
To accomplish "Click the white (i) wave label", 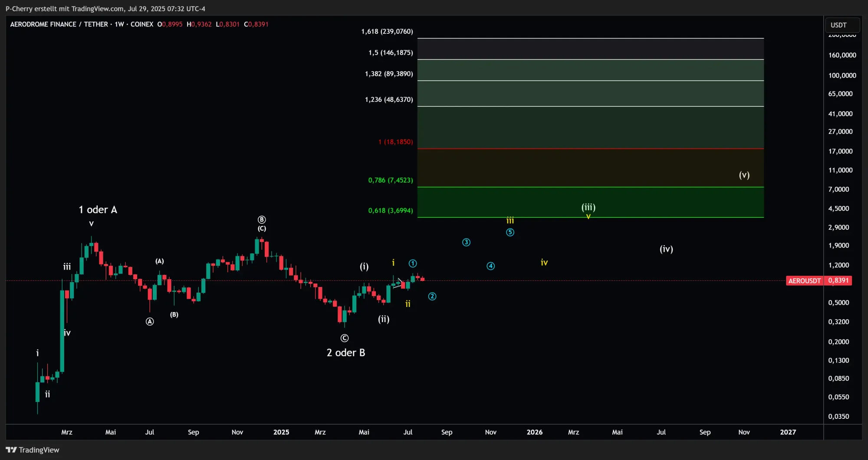I will coord(364,267).
